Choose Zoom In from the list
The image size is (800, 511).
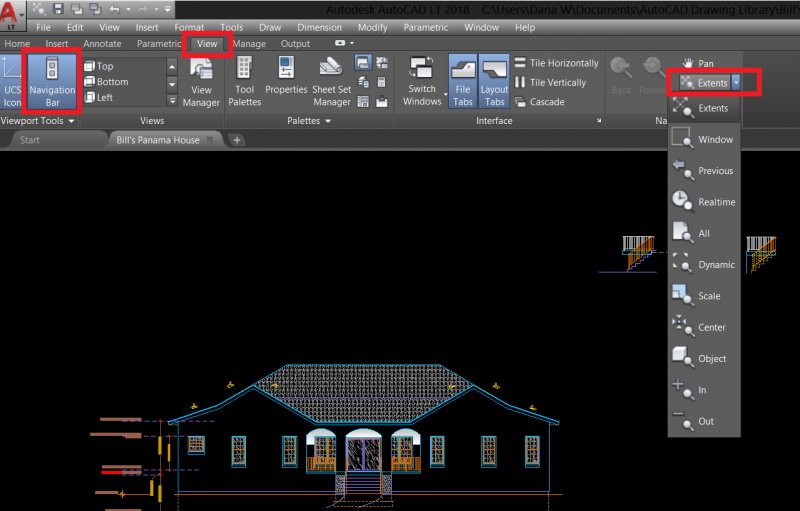(704, 390)
